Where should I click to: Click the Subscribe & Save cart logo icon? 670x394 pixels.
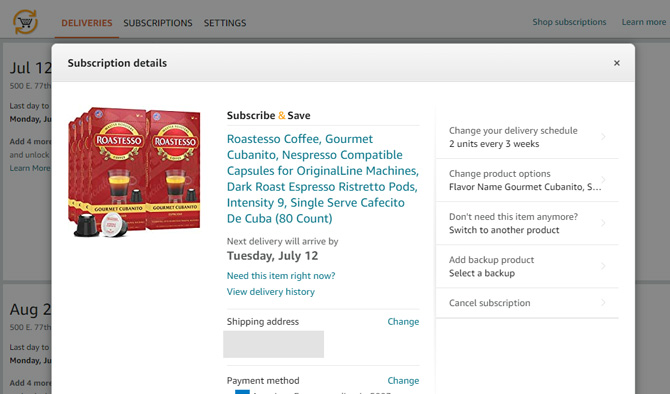pyautogui.click(x=25, y=22)
